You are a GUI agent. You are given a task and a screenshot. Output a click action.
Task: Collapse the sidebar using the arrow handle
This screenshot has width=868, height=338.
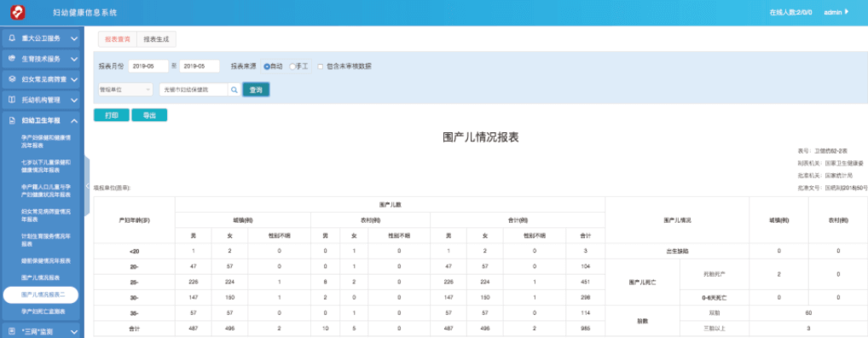[x=88, y=186]
